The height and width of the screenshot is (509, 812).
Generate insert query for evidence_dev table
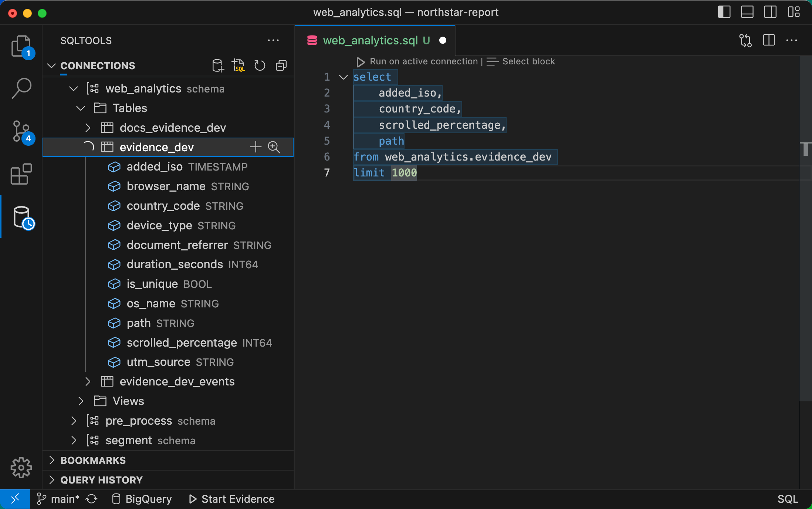coord(256,147)
